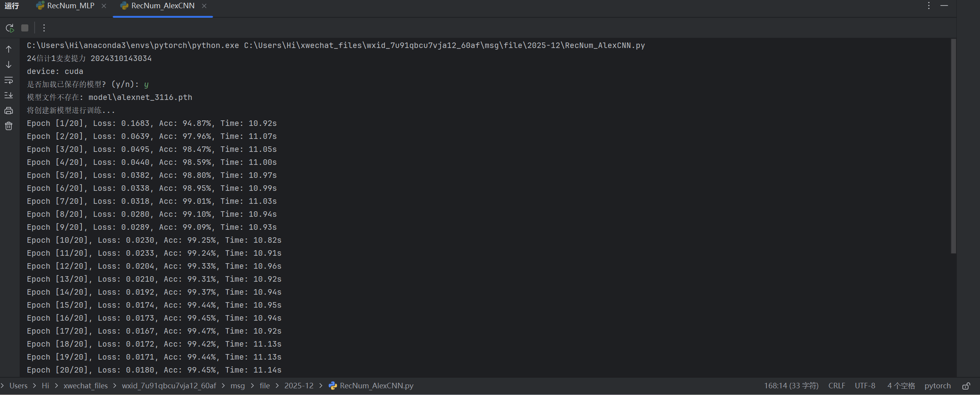Open the CRLF line separator menu
The width and height of the screenshot is (980, 395).
coord(836,386)
